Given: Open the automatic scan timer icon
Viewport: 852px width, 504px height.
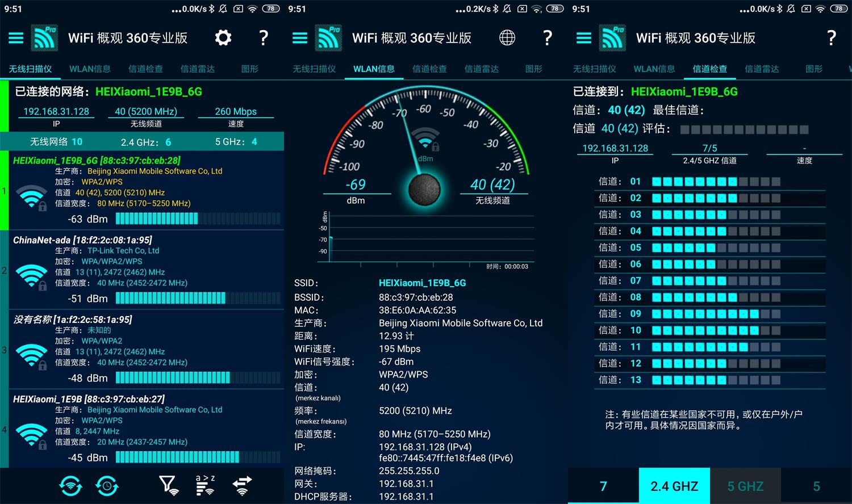Looking at the screenshot, I should click(x=107, y=486).
